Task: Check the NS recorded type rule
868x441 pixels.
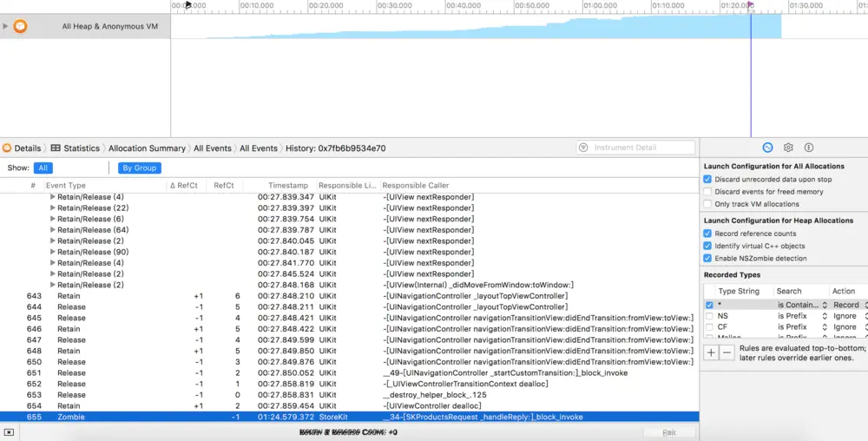Action: 709,316
